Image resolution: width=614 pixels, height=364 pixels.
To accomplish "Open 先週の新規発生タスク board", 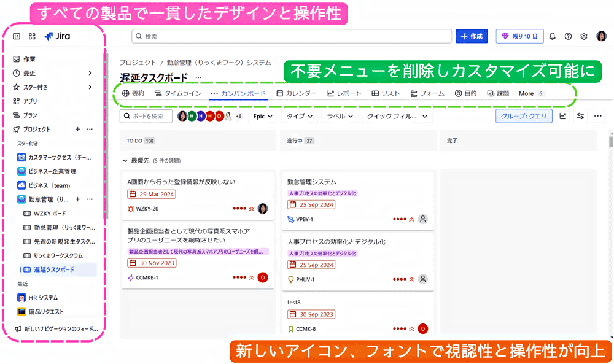I will 59,241.
